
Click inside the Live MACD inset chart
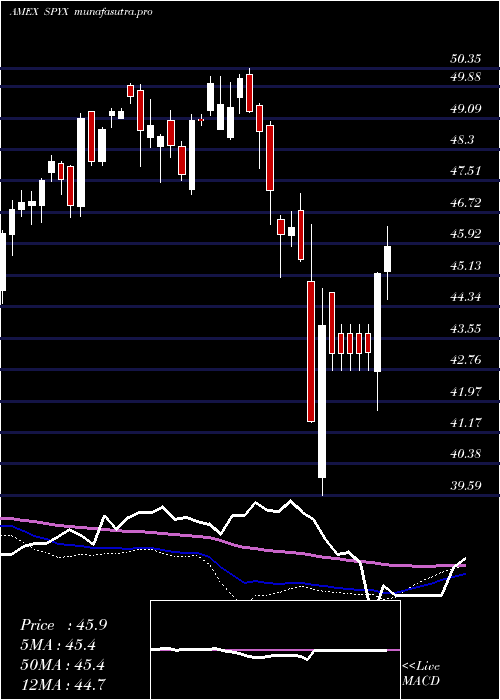point(275,650)
